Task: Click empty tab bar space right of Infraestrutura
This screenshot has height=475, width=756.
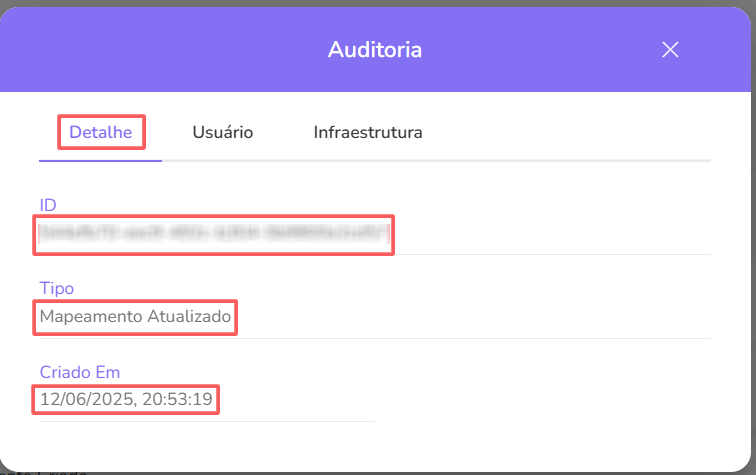Action: point(570,132)
